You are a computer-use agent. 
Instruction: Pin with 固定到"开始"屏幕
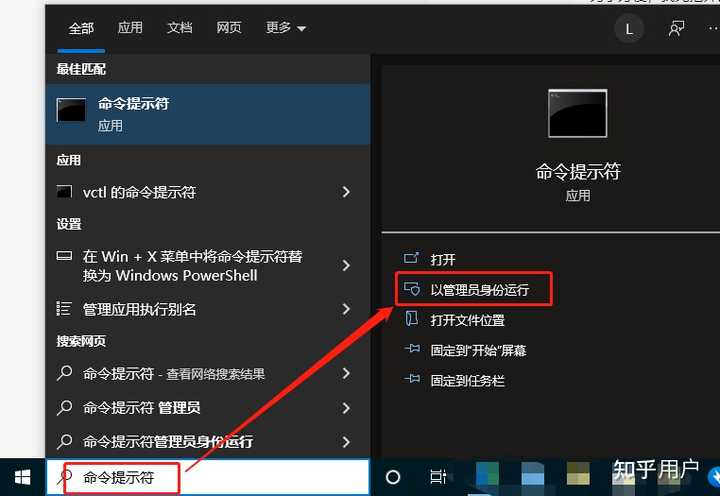[x=478, y=350]
